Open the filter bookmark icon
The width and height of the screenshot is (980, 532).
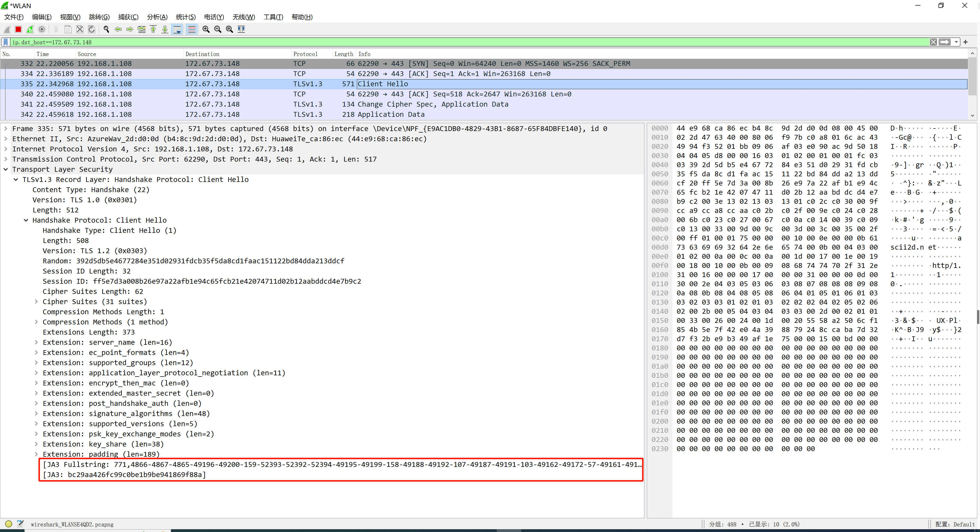coord(6,42)
